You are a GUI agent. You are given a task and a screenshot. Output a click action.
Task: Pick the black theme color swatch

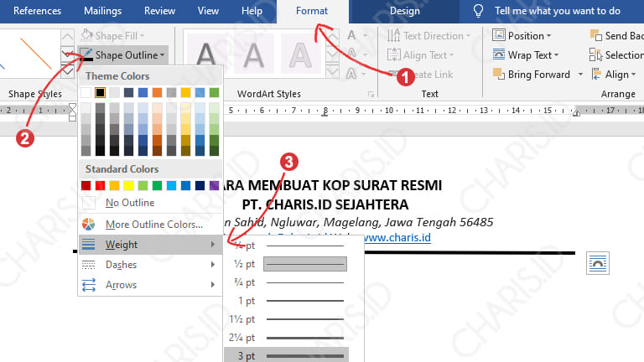click(100, 93)
